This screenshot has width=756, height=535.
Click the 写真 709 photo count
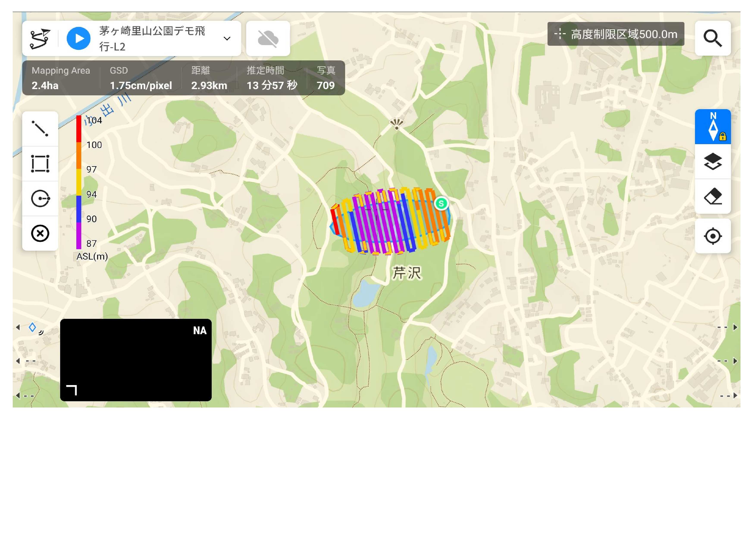point(326,78)
